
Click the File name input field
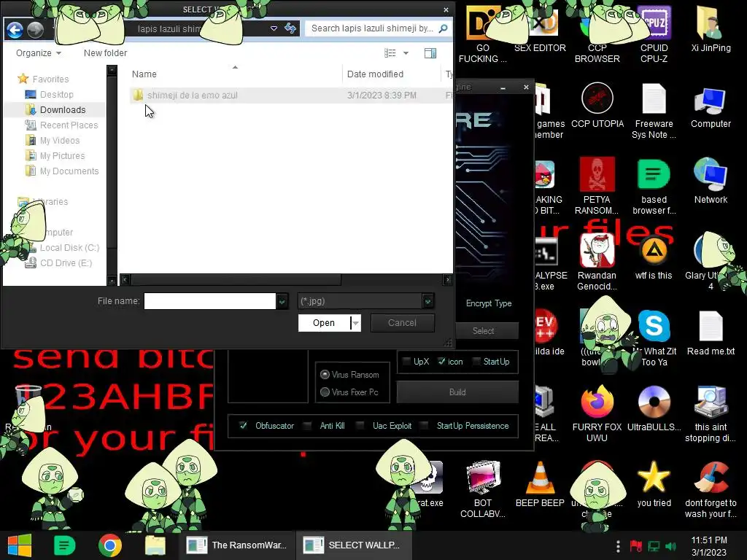tap(209, 301)
